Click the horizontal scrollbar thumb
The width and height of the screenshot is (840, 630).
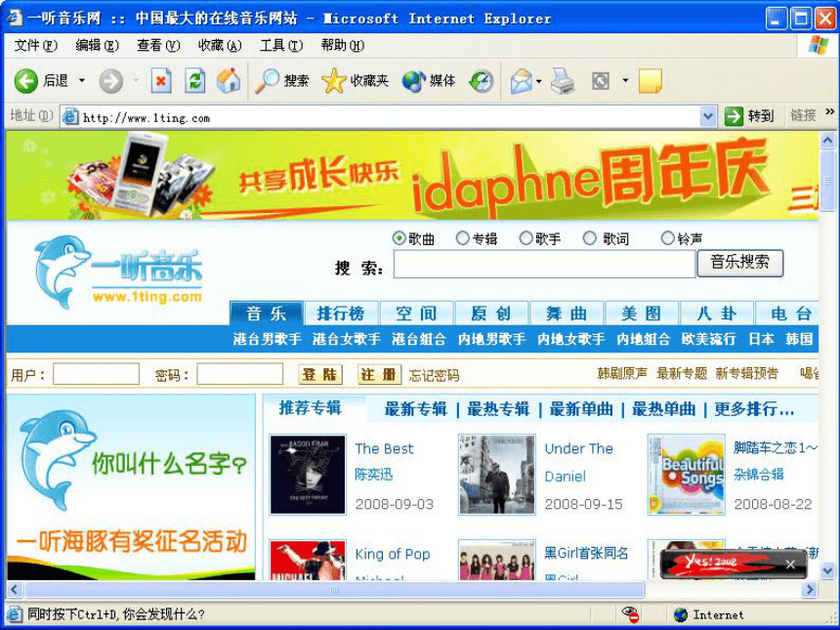(x=334, y=590)
